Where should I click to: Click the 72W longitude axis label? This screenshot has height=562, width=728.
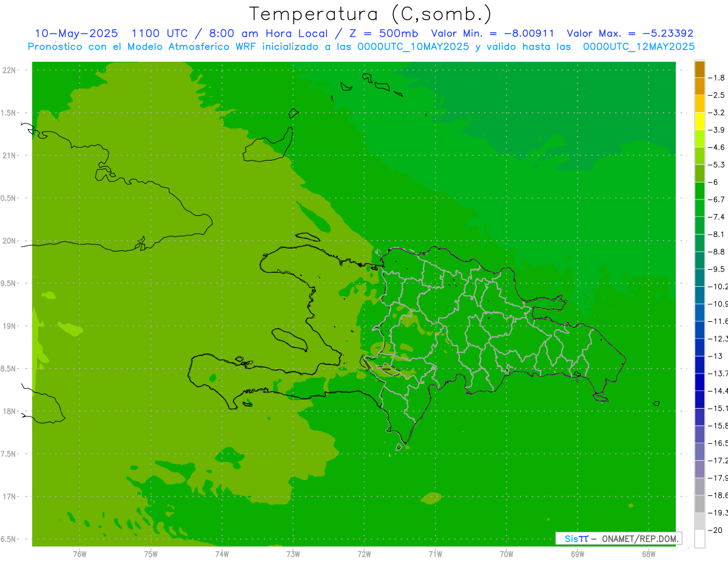(x=364, y=554)
